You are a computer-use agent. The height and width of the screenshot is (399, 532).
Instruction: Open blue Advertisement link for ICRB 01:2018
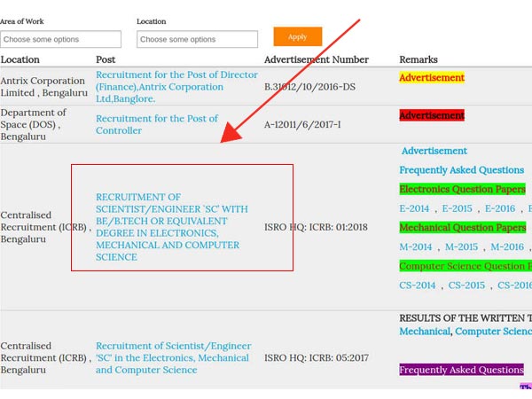tap(434, 151)
